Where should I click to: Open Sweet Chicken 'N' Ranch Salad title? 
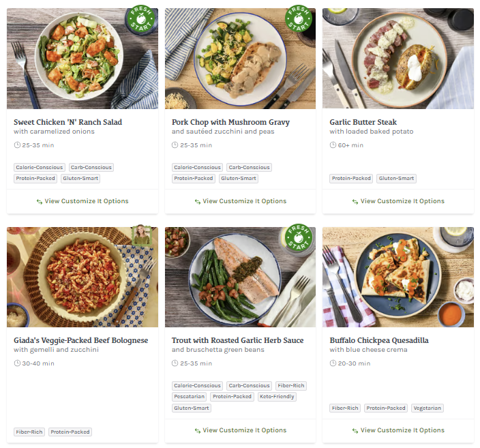(67, 122)
